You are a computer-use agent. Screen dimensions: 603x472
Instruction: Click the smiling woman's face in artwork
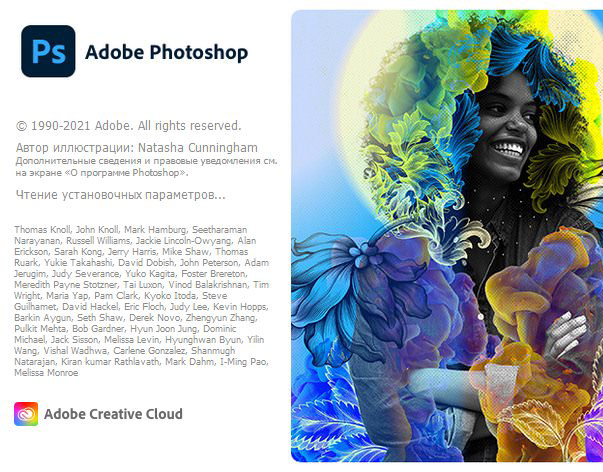coord(504,127)
